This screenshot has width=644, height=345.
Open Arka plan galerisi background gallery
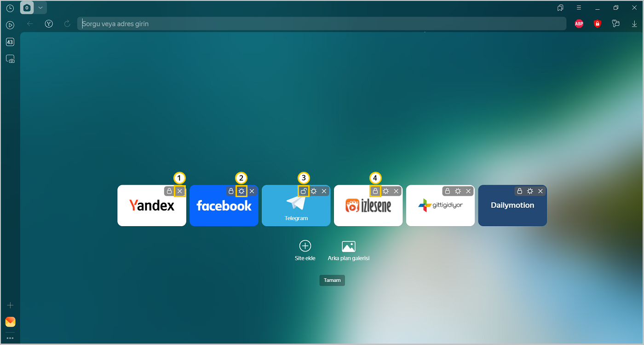pos(348,251)
